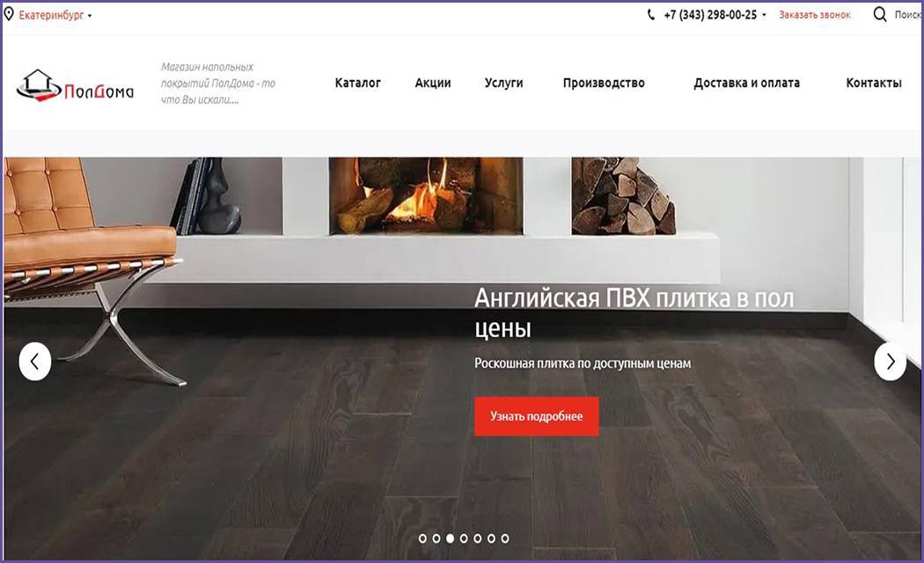Select the first slider dot
The height and width of the screenshot is (563, 924).
[422, 538]
